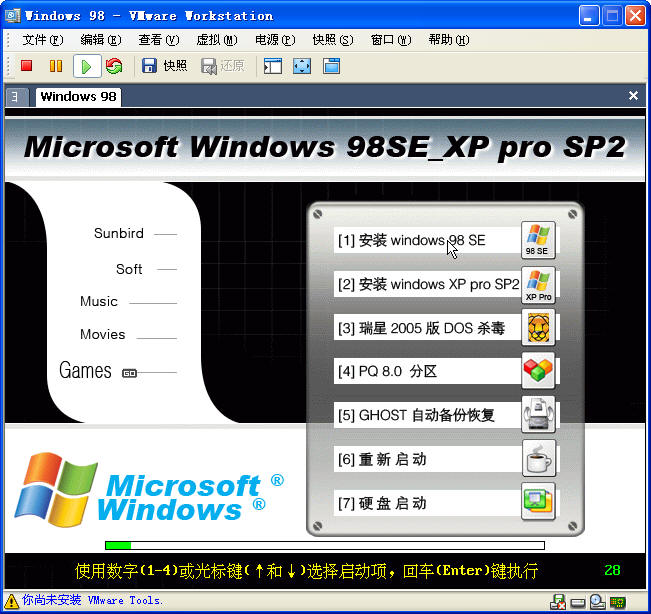This screenshot has width=651, height=614.
Task: Click the red Stop power button
Action: click(27, 66)
